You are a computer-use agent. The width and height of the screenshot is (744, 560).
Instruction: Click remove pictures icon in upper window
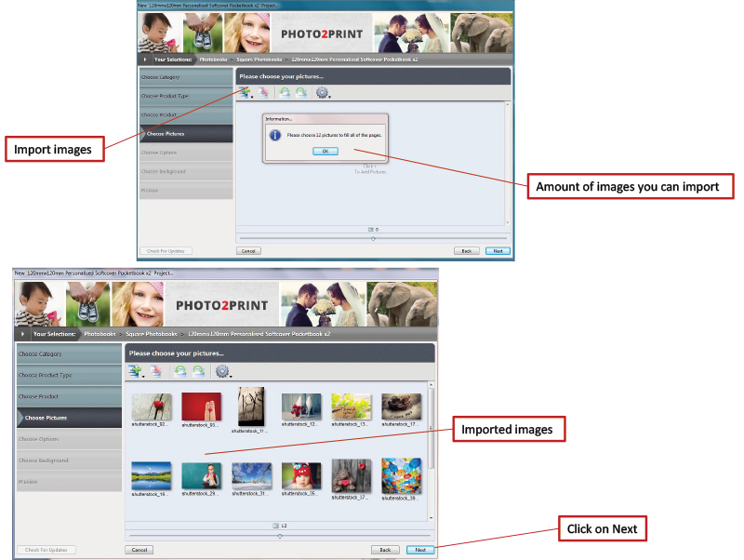(263, 92)
